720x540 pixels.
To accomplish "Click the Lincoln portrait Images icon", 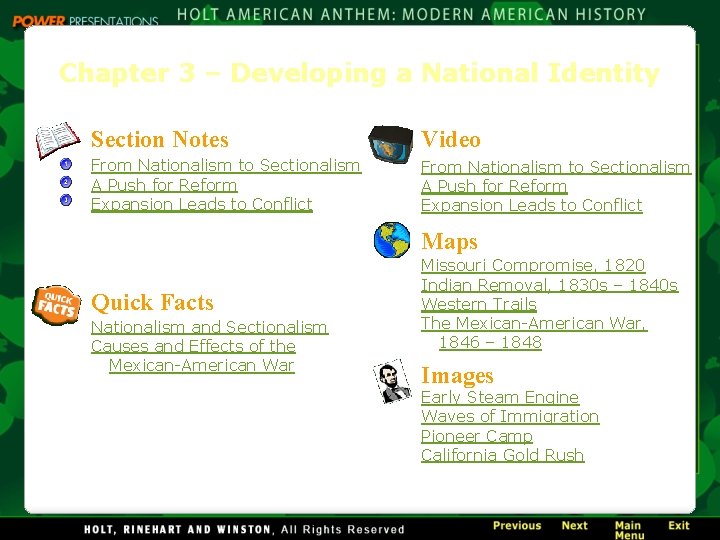I will point(392,381).
